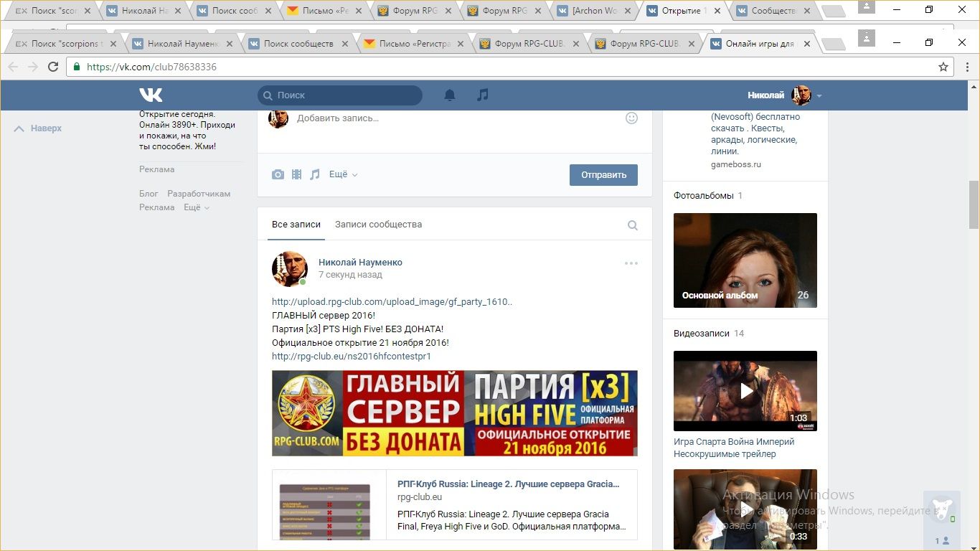
Task: Bookmark this page with the star
Action: point(943,67)
